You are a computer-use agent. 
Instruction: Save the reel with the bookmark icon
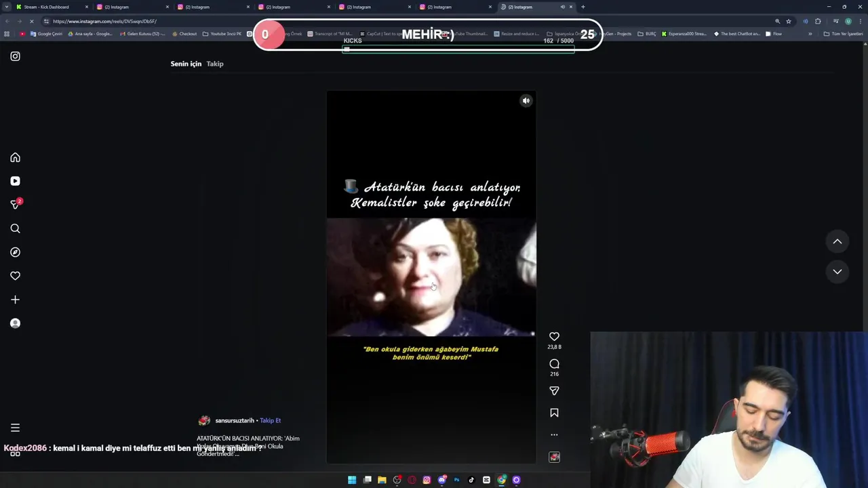tap(554, 413)
